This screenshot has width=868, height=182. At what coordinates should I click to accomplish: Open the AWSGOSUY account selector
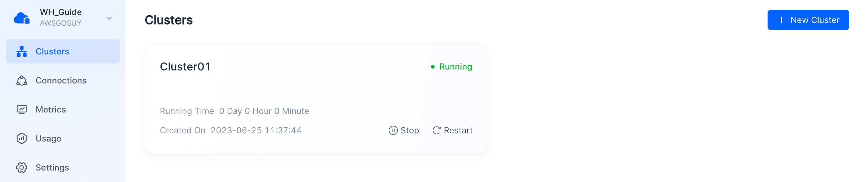[x=61, y=23]
